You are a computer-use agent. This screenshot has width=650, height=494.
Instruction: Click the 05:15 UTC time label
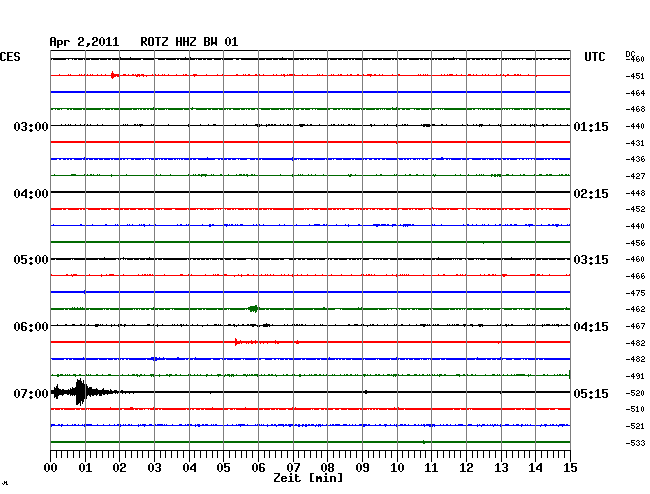(591, 393)
